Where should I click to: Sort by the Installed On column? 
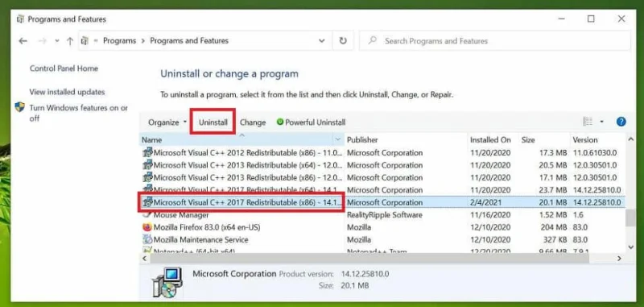[x=493, y=139]
